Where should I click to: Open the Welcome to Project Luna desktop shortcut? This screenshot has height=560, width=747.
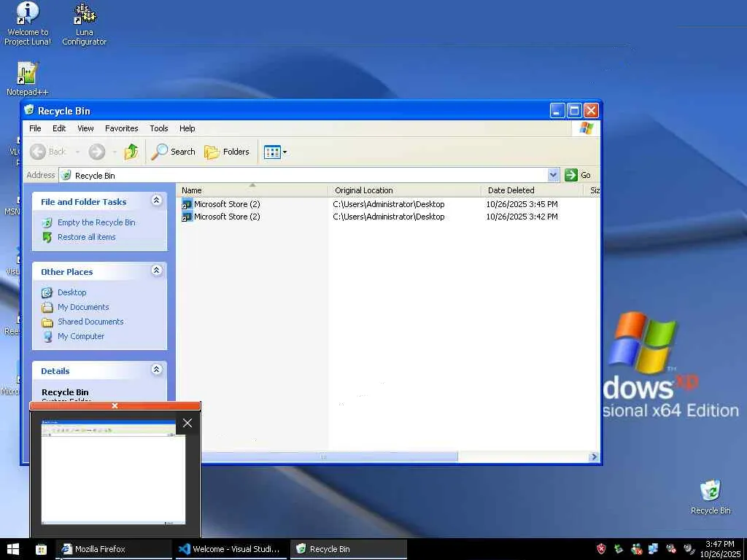[x=27, y=23]
